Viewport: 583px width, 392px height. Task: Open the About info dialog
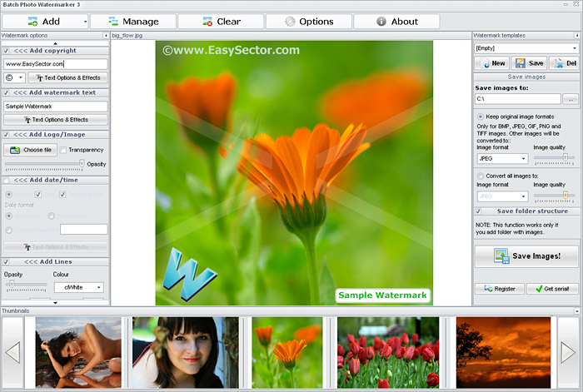click(x=396, y=22)
